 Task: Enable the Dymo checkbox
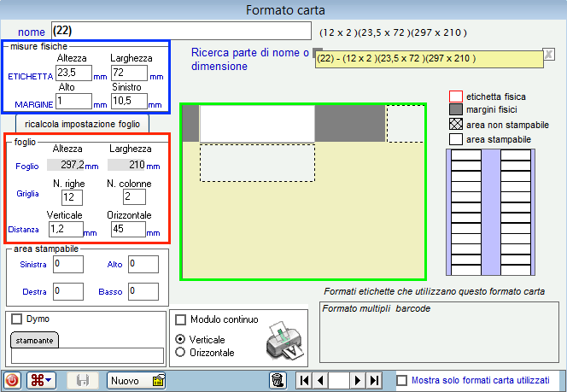pos(17,319)
